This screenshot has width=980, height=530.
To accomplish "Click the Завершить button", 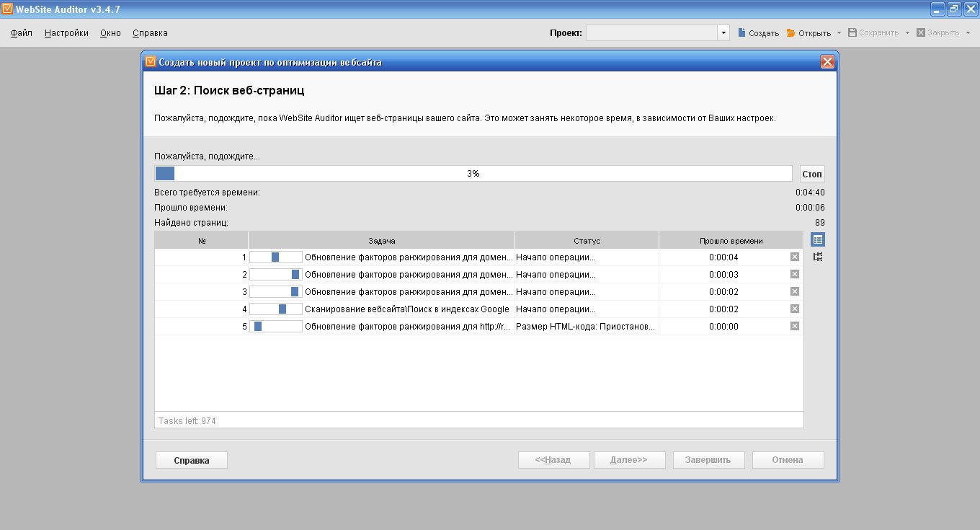I will pos(709,460).
